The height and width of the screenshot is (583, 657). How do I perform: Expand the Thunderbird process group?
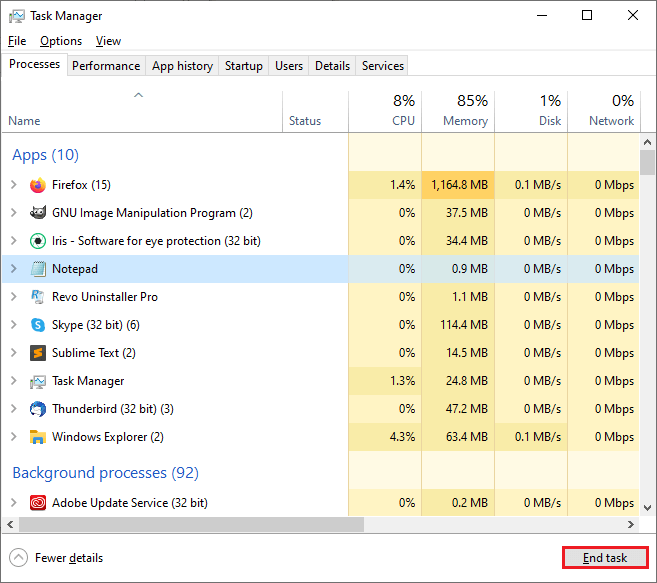click(x=14, y=409)
